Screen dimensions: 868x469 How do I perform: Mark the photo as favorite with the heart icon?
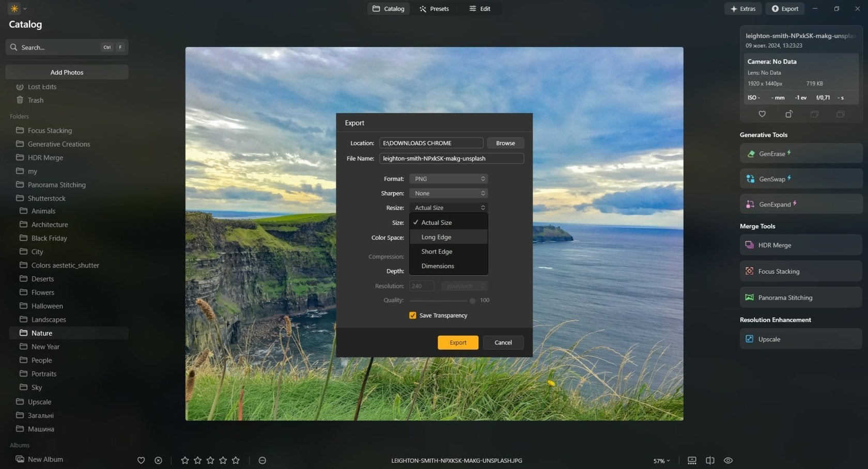point(141,460)
